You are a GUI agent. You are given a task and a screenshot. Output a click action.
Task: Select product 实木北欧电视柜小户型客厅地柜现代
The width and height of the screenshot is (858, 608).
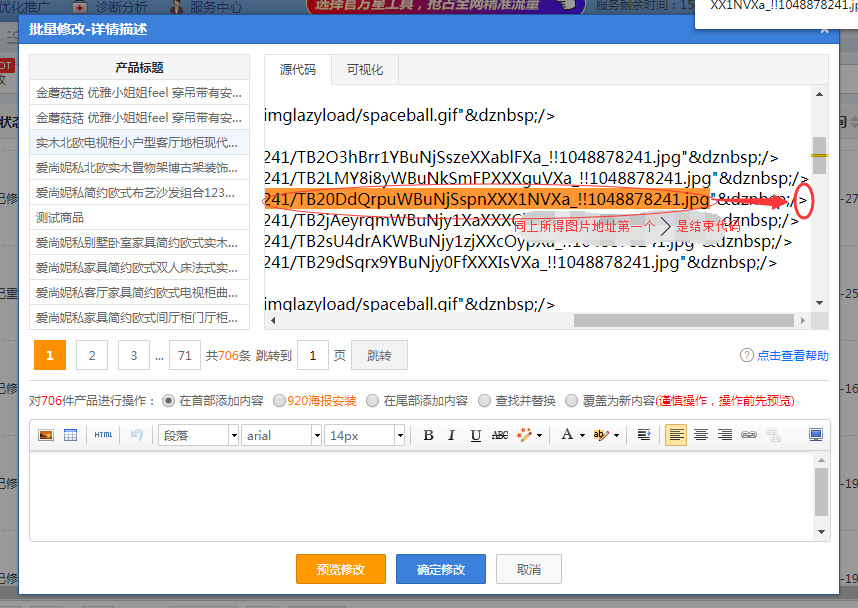140,143
